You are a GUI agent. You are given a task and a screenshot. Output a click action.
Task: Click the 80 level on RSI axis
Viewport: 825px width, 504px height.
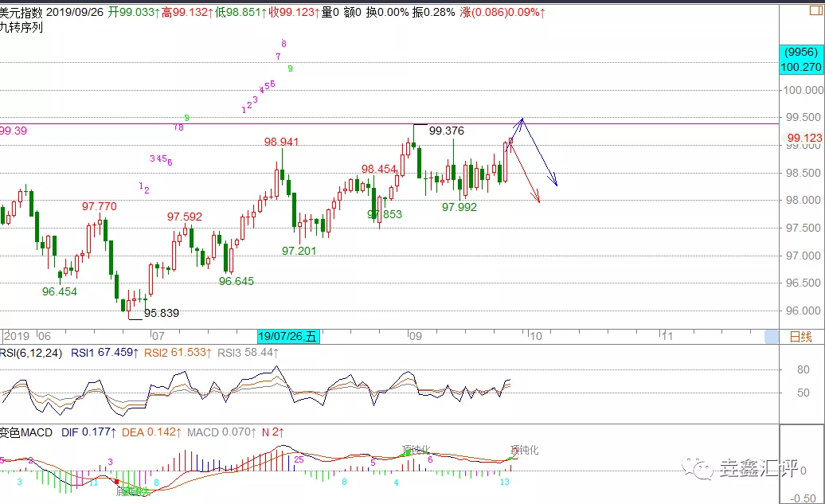click(803, 370)
